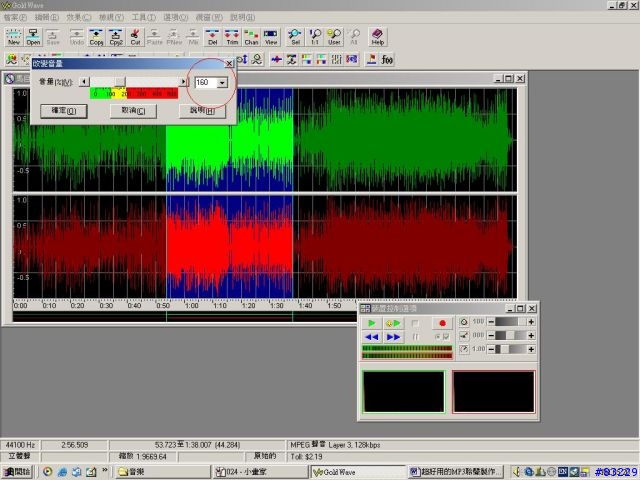Click the View toolbar icon
The height and width of the screenshot is (480, 640).
point(271,37)
